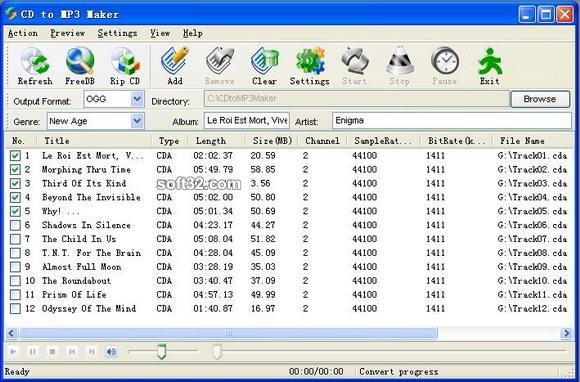Click the Artist field showing Enigma
580x382 pixels.
pos(452,121)
